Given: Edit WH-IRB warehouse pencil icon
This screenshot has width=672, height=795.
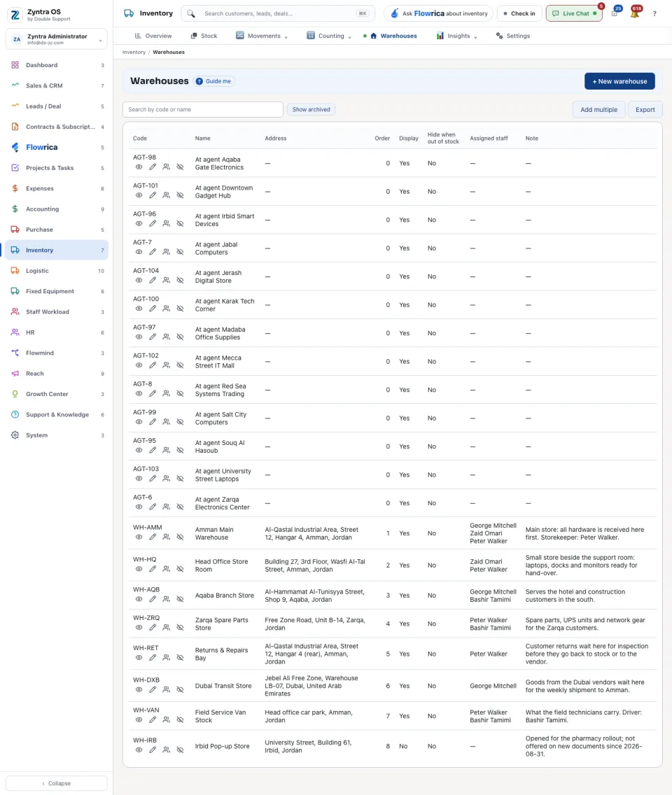Looking at the screenshot, I should (153, 750).
